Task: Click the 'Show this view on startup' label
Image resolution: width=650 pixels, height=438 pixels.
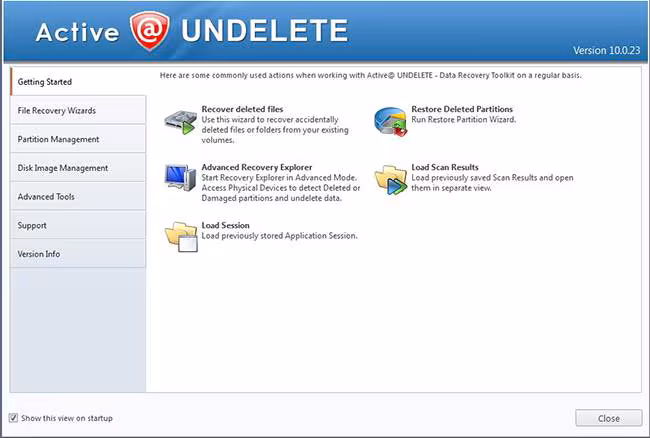Action: 67,418
